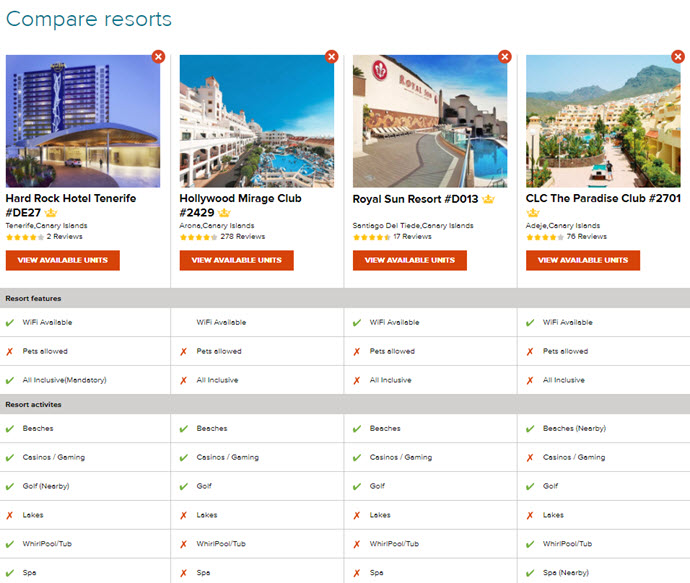
Task: Click the crown icon beside Hard Rock #DE27
Action: (x=51, y=213)
